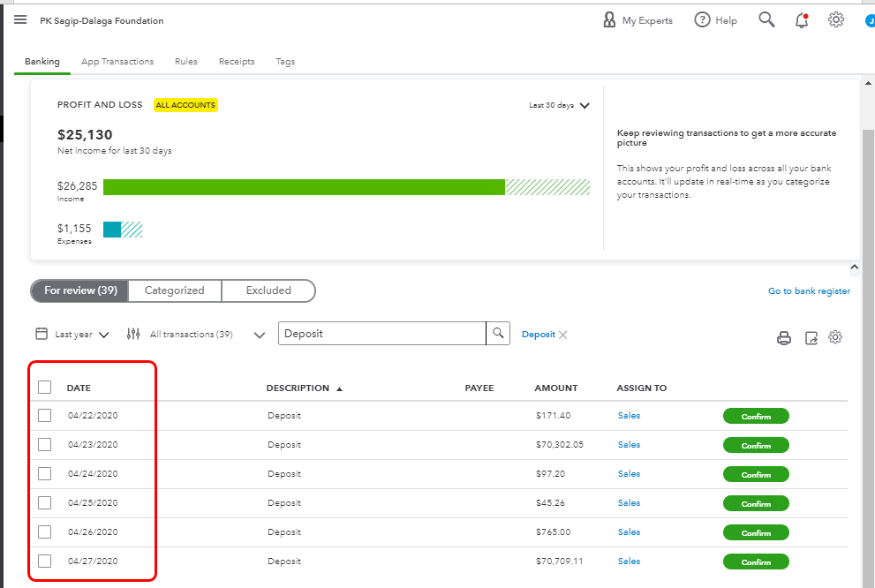Select the Excluded tab
Viewport: 875px width, 588px height.
point(268,290)
